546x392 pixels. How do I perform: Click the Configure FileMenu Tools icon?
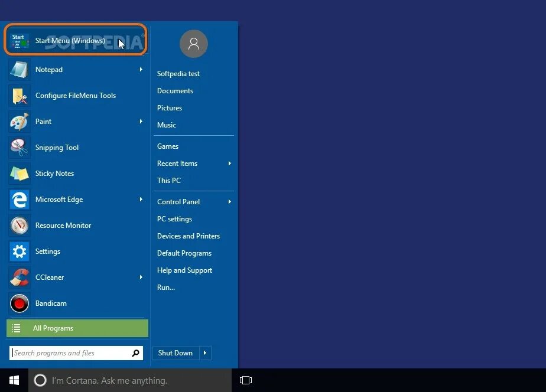[19, 96]
